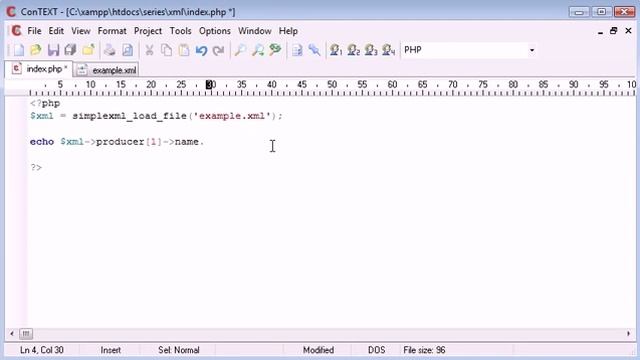
Task: Restore the inner document window
Action: pos(613,31)
